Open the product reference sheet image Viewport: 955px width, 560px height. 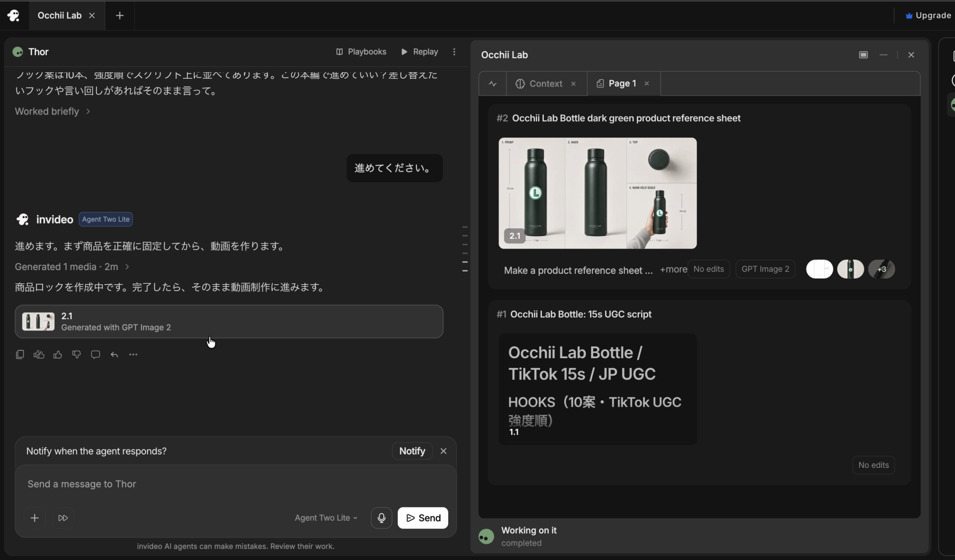[x=597, y=193]
